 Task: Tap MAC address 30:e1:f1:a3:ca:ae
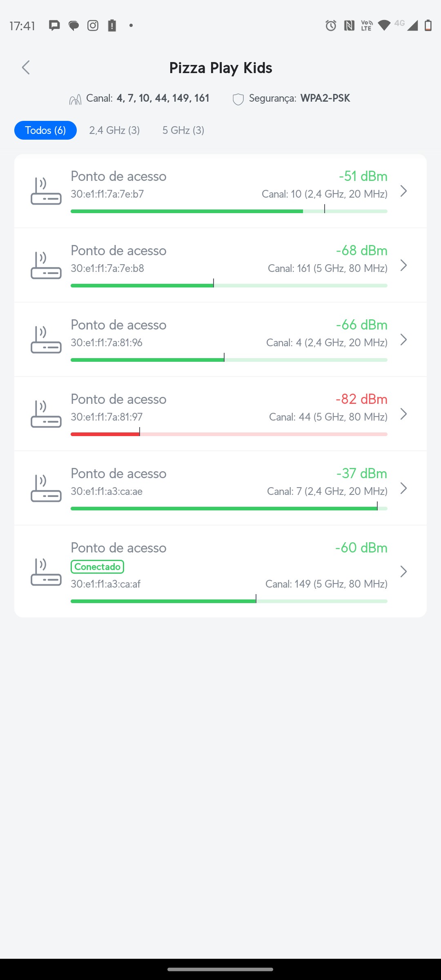(107, 491)
